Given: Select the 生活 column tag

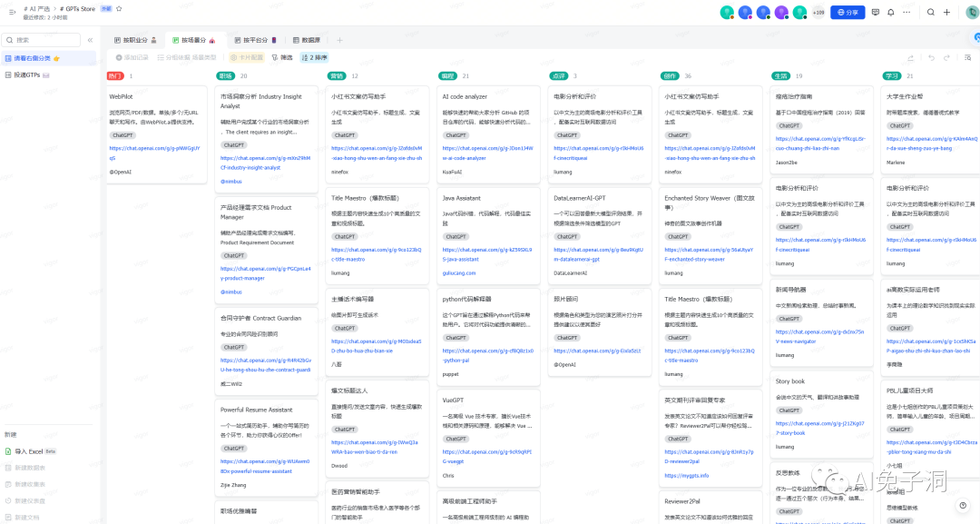Looking at the screenshot, I should (780, 75).
